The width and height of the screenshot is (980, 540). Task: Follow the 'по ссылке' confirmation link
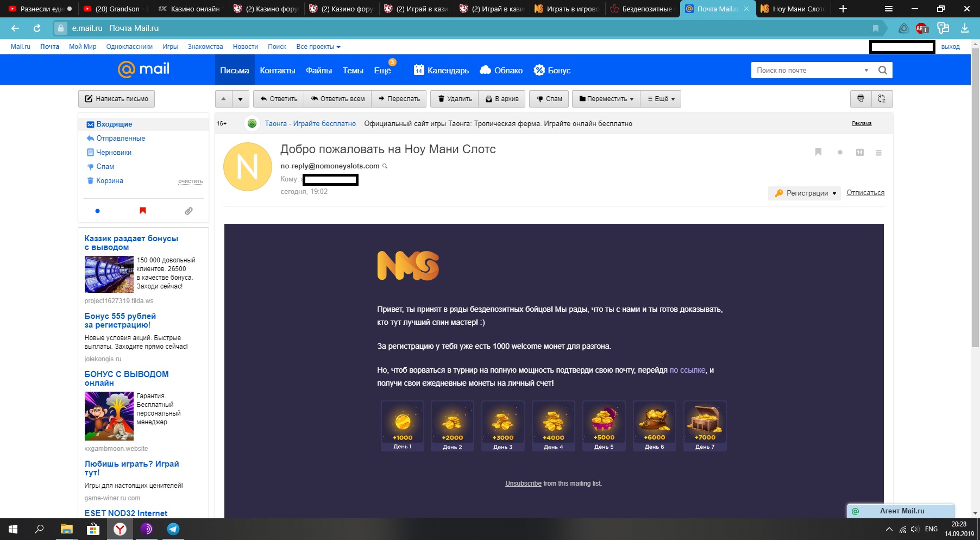688,370
